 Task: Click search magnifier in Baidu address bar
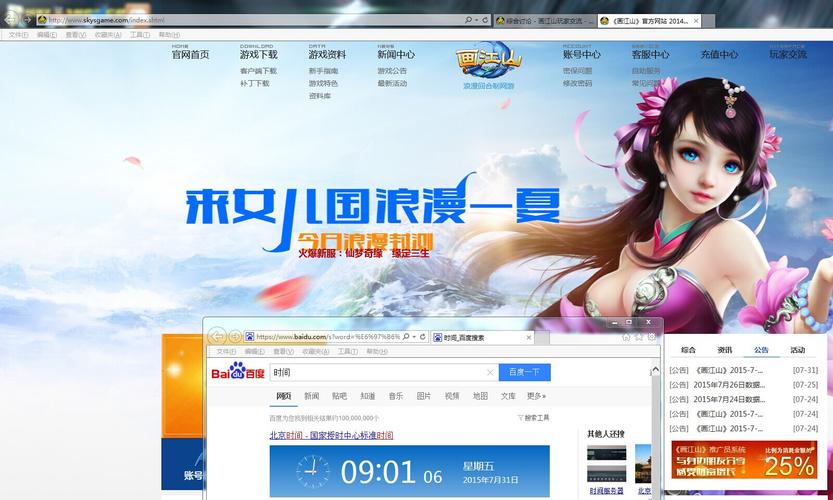[406, 337]
